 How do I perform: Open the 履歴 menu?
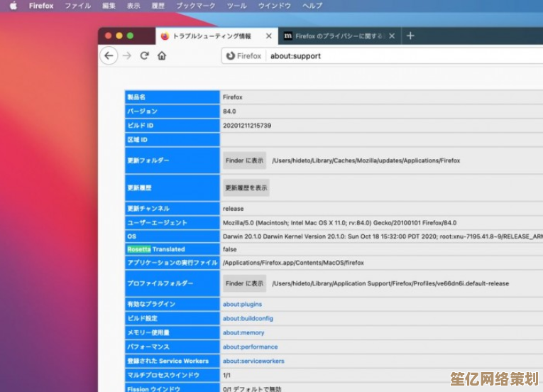click(x=158, y=6)
